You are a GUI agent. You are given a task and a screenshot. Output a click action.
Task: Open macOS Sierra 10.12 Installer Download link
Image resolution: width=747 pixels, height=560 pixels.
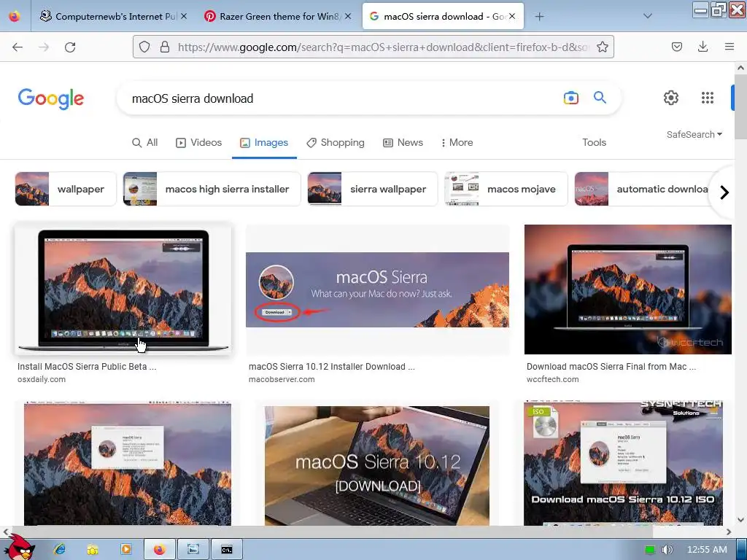pos(332,367)
